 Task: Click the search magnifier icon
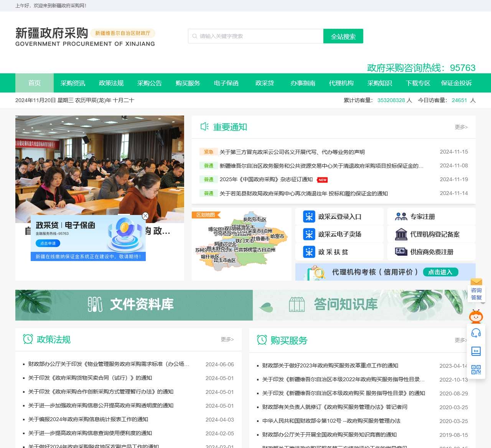tap(194, 36)
